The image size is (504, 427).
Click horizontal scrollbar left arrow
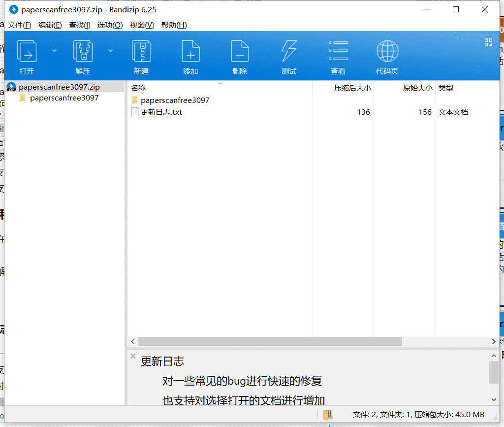coord(133,341)
